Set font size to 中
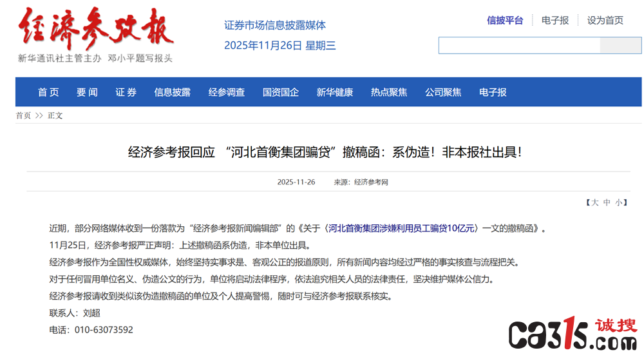Image resolution: width=644 pixels, height=357 pixels. click(607, 202)
